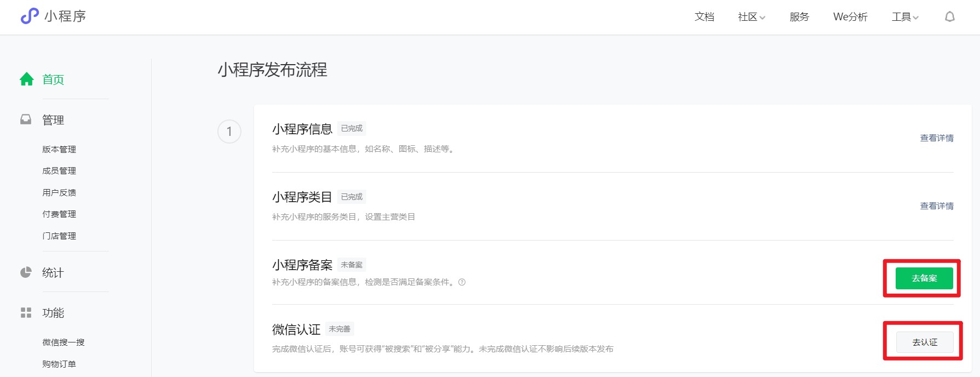Viewport: 980px width, 377px height.
Task: Select 微信搜一搜 in the sidebar
Action: (x=64, y=342)
